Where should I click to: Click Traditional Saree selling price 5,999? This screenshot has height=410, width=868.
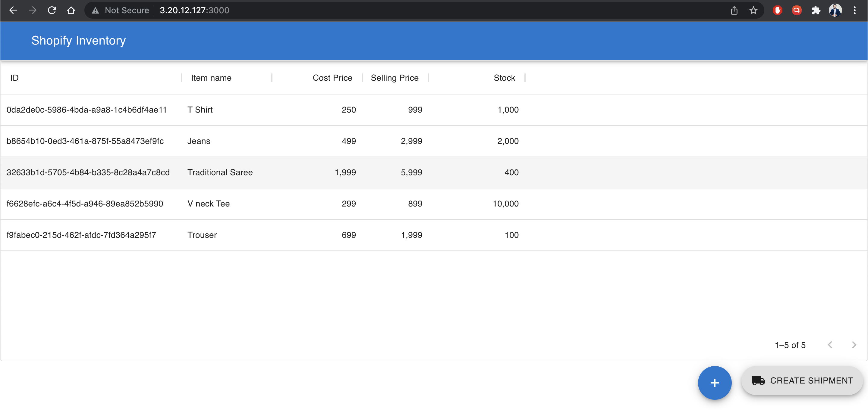[411, 172]
